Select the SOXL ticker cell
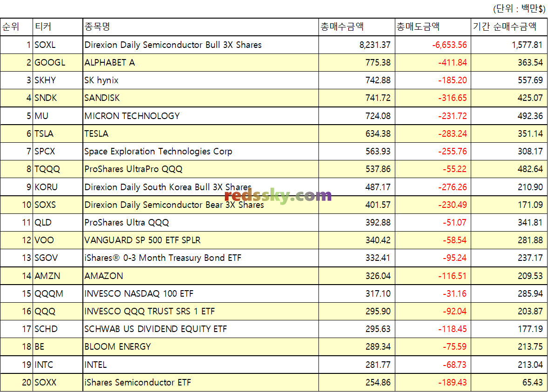Screen dimensions: 548x392 tap(58, 45)
